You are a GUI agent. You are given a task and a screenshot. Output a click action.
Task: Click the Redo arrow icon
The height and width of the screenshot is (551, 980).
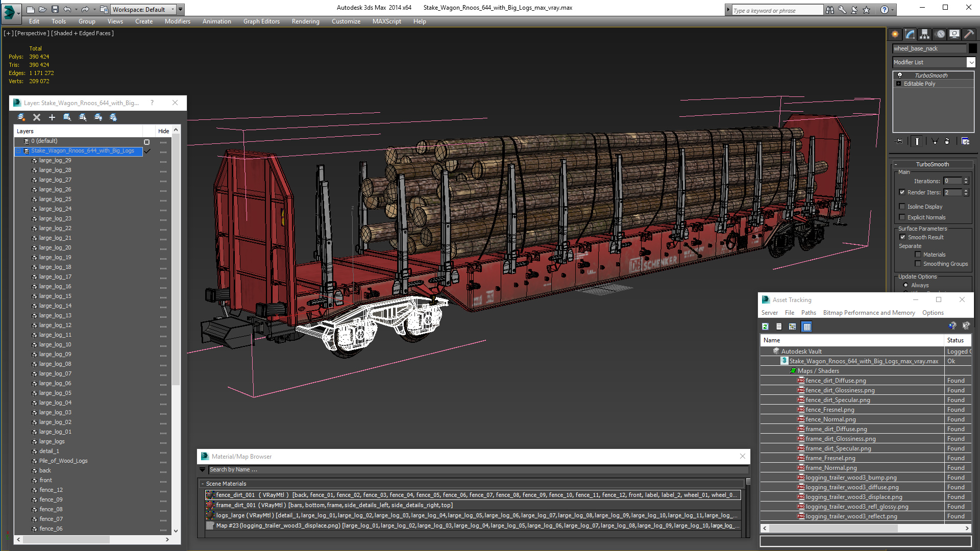[85, 9]
